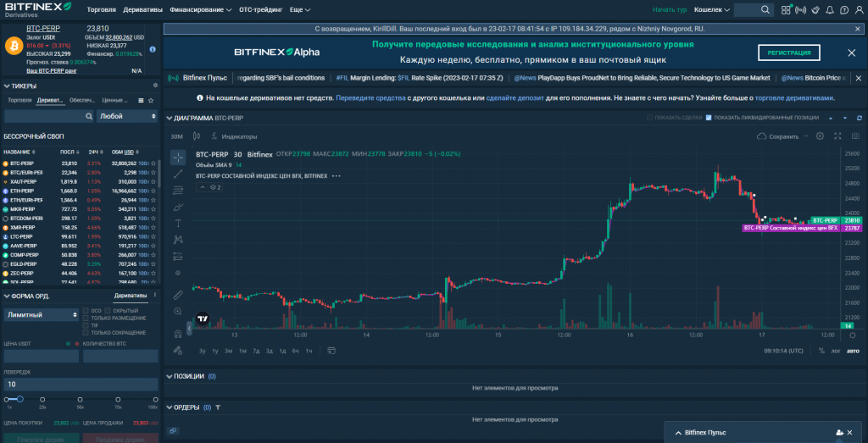Follow the 'Переведите средства' link
The image size is (868, 443).
(x=371, y=98)
